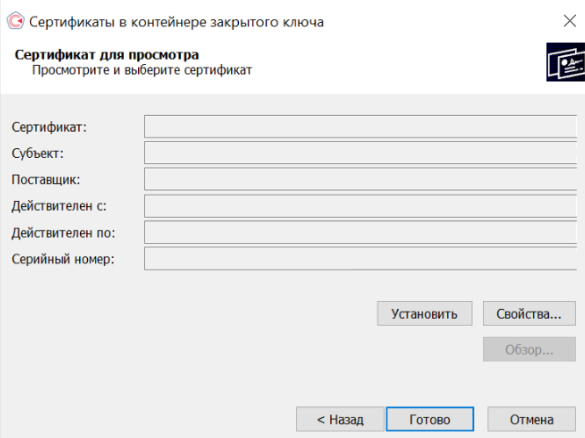Click the greyed-out Обзор button

[x=529, y=350]
